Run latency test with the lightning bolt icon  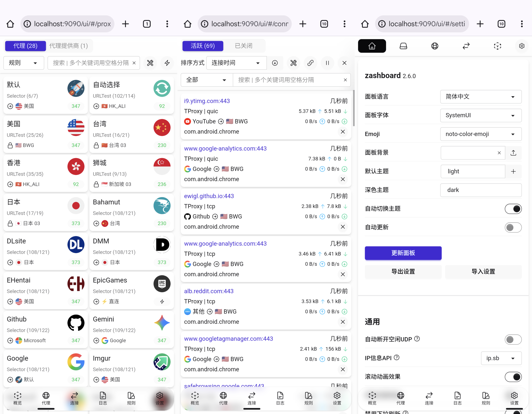[x=167, y=63]
